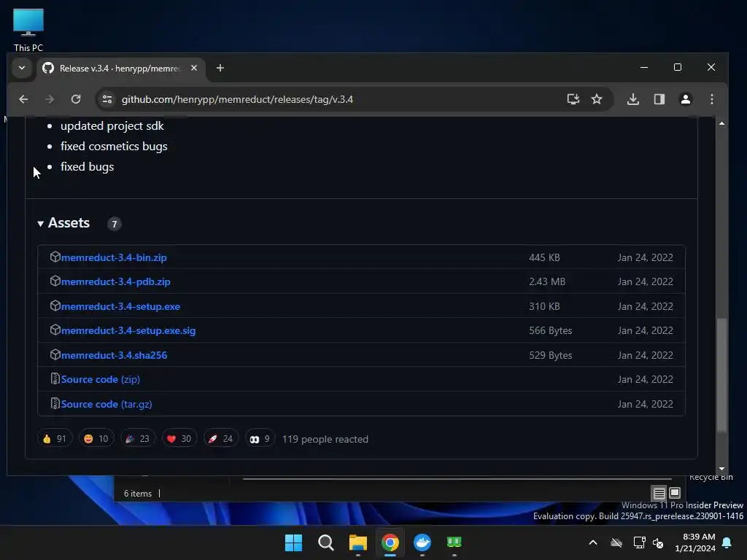Click file-zip icon beside Source code (zip)
The image size is (747, 560).
(x=55, y=378)
